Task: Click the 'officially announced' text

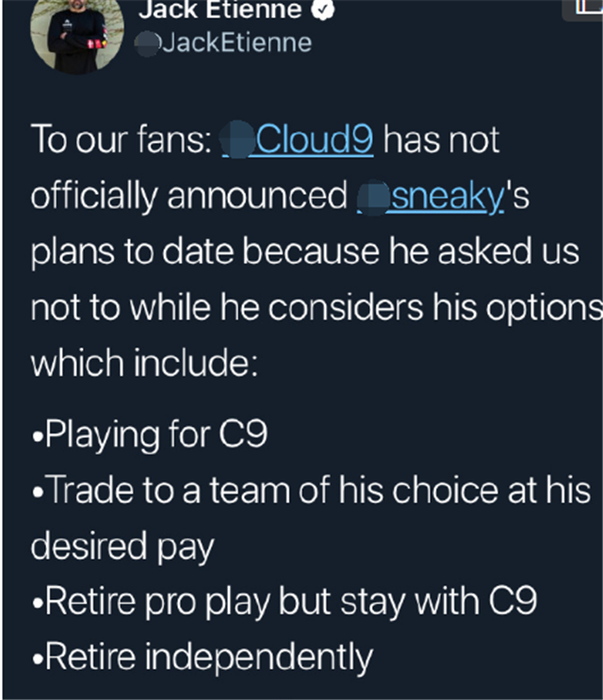Action: 188,196
